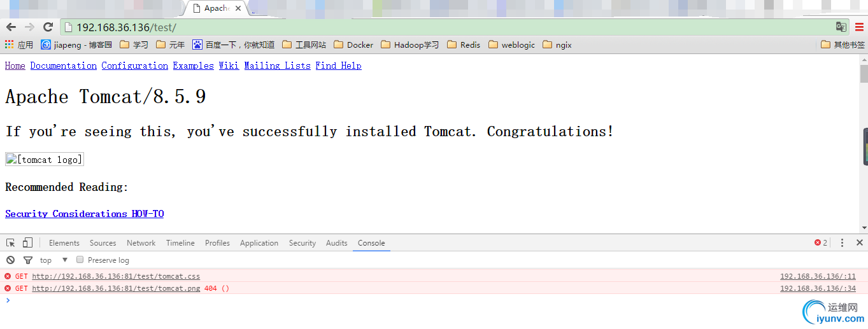Viewport: 868px width, 329px height.
Task: Open the 工具网站 bookmark folder
Action: [304, 45]
